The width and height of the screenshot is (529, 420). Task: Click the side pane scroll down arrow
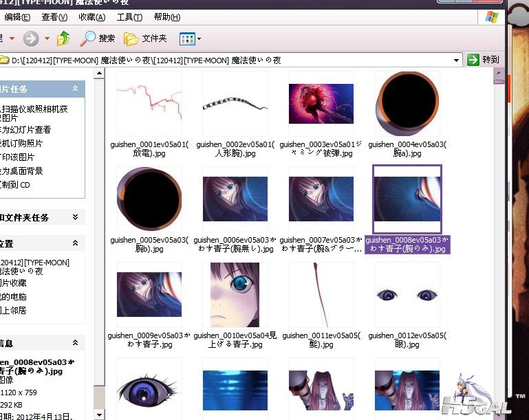[99, 415]
